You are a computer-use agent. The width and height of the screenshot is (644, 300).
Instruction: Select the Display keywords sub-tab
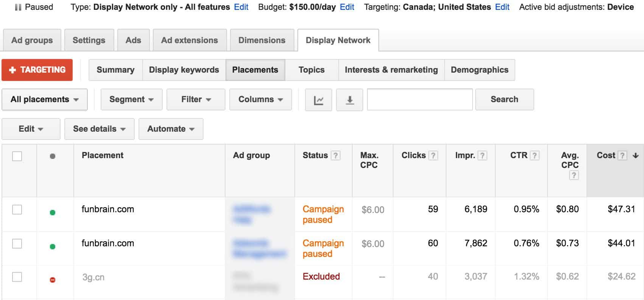[x=184, y=70]
